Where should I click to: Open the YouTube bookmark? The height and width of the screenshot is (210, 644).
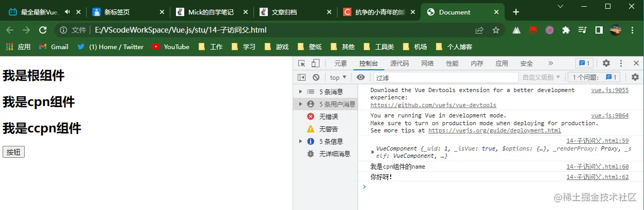(x=171, y=47)
